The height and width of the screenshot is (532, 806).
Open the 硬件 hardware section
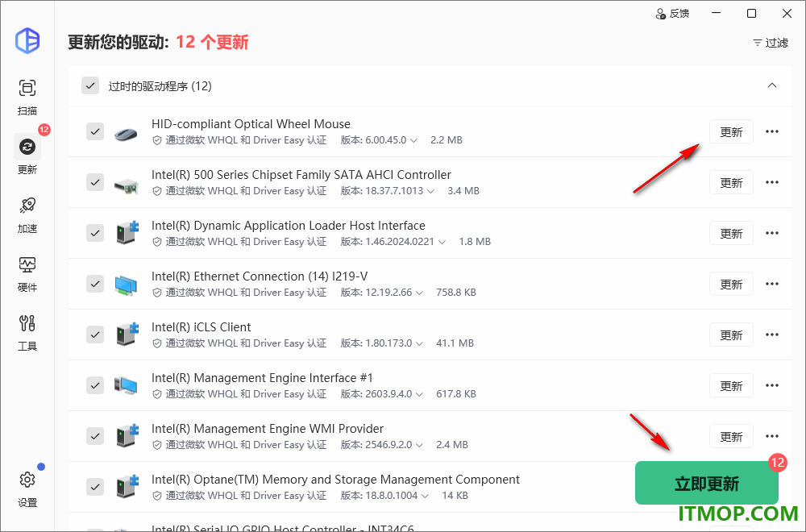click(27, 274)
